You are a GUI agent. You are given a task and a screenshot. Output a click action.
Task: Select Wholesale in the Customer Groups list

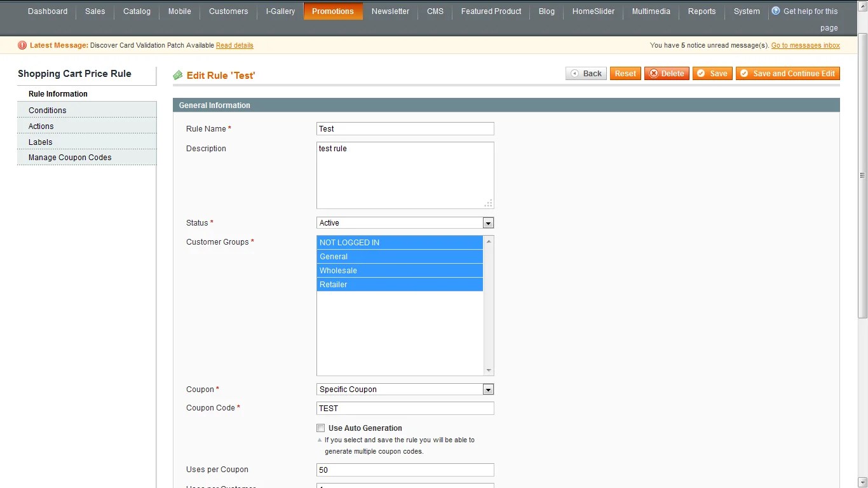pos(338,270)
